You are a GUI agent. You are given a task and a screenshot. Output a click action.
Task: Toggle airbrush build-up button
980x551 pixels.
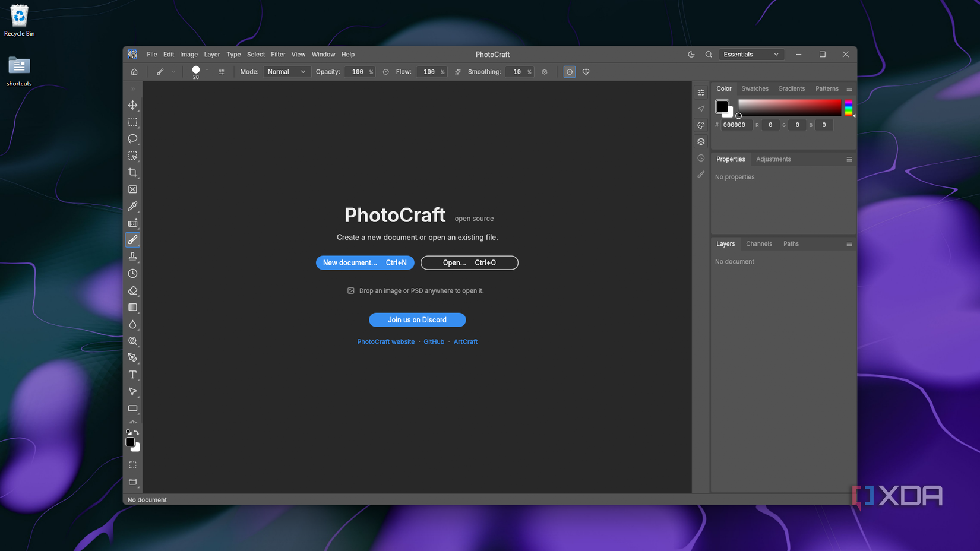click(x=457, y=72)
